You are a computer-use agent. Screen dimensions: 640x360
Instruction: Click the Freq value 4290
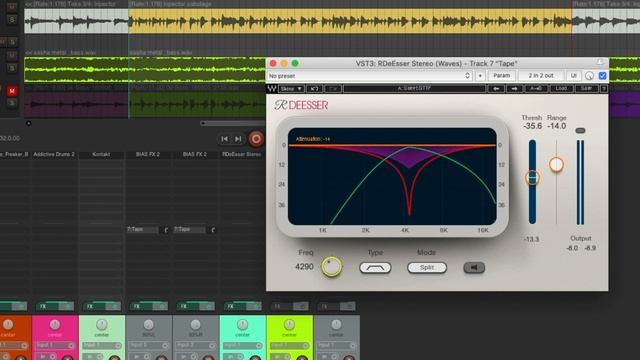click(x=304, y=267)
